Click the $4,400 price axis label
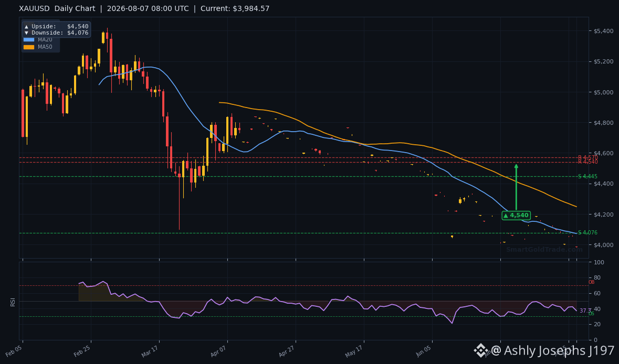The image size is (619, 364). coord(604,184)
